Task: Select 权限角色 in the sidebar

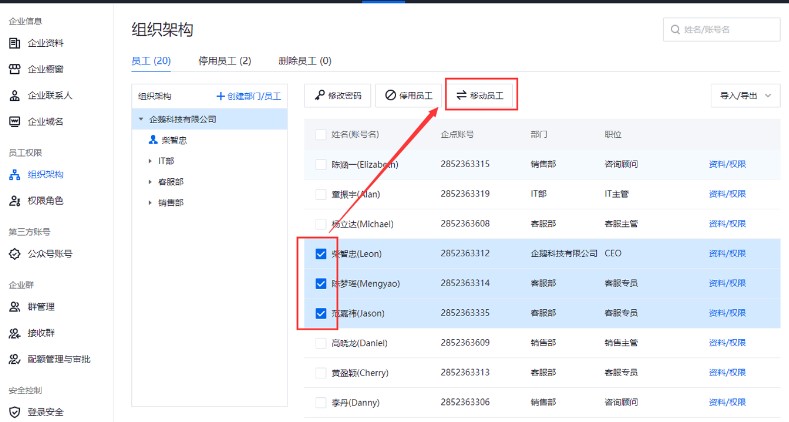Action: click(x=45, y=201)
